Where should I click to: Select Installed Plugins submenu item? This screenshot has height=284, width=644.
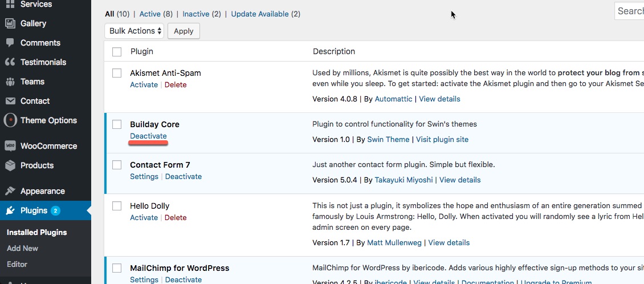point(37,232)
